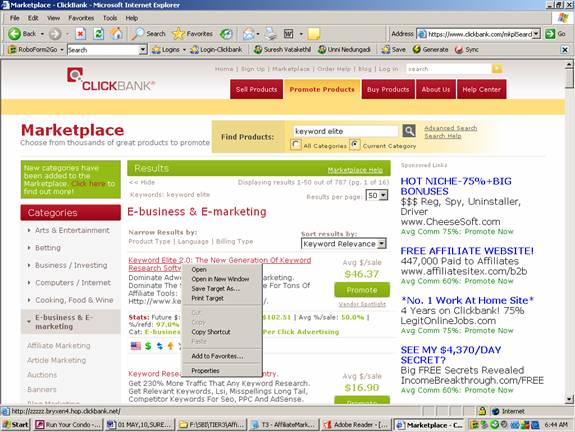Viewport: 575px width, 432px height.
Task: Click the green Promote button for Keyword Elite
Action: 362,290
